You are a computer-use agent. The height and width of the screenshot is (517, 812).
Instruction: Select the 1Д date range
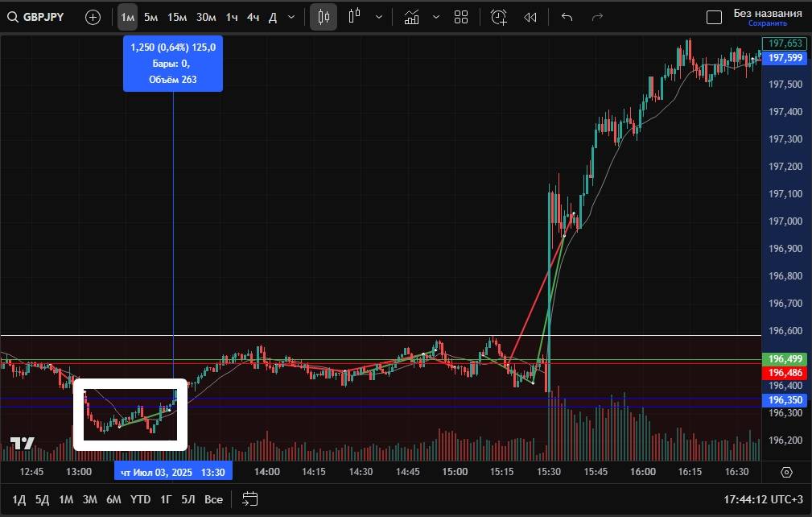coord(19,499)
